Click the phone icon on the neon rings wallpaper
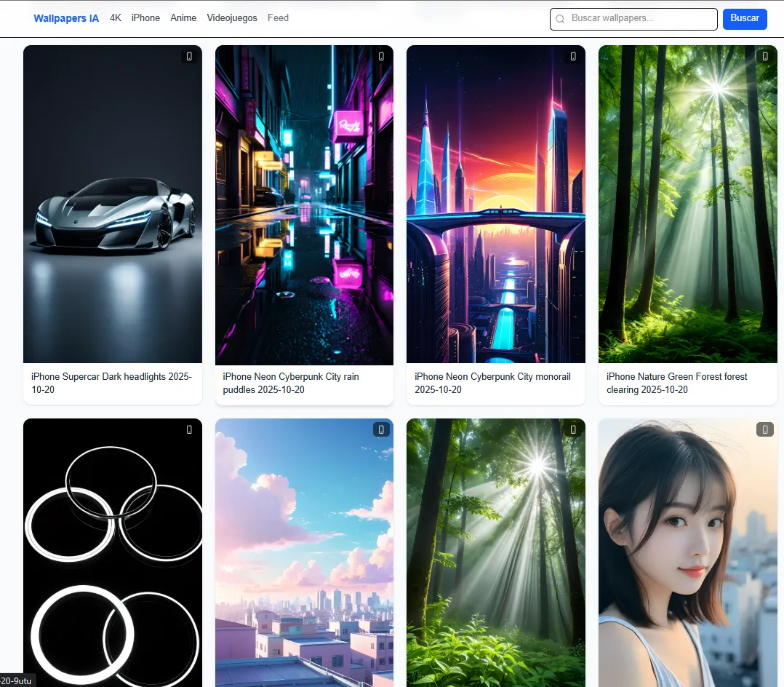This screenshot has height=687, width=784. point(190,429)
